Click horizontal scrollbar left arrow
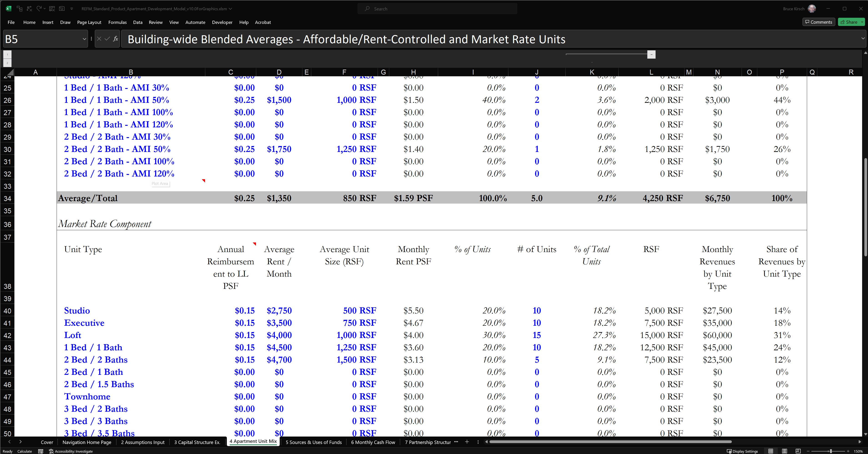This screenshot has width=868, height=454. (x=486, y=441)
